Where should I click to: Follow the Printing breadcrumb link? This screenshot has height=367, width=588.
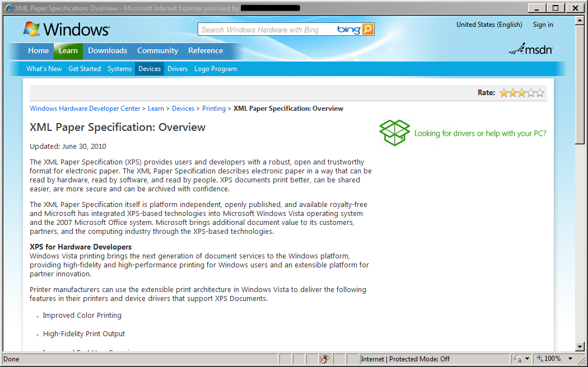coord(214,109)
